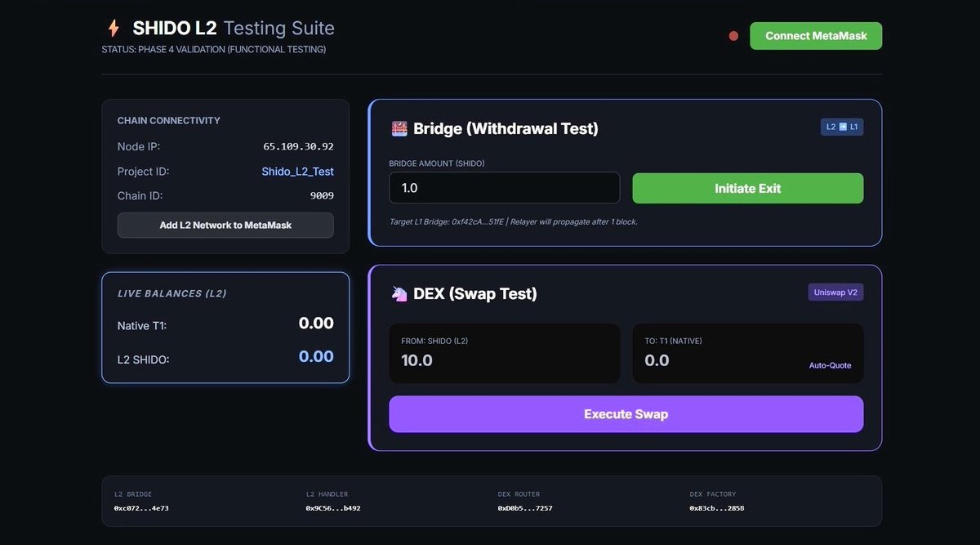Click the red connection status dot
The image size is (980, 545).
point(733,36)
